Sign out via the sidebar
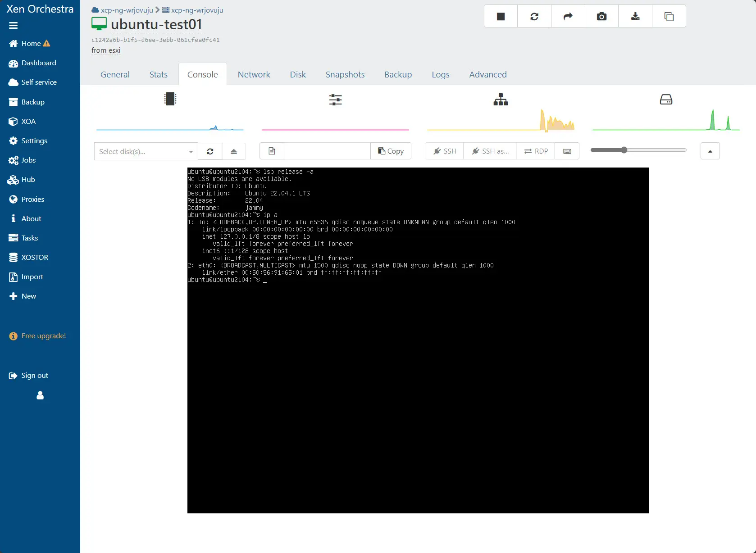Image resolution: width=756 pixels, height=553 pixels. coord(28,375)
